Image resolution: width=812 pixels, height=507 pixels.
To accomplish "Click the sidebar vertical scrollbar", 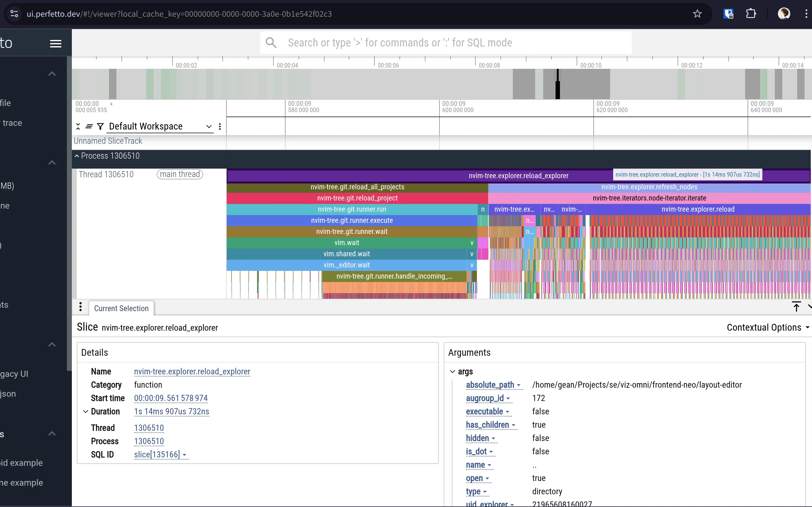I will [x=69, y=214].
